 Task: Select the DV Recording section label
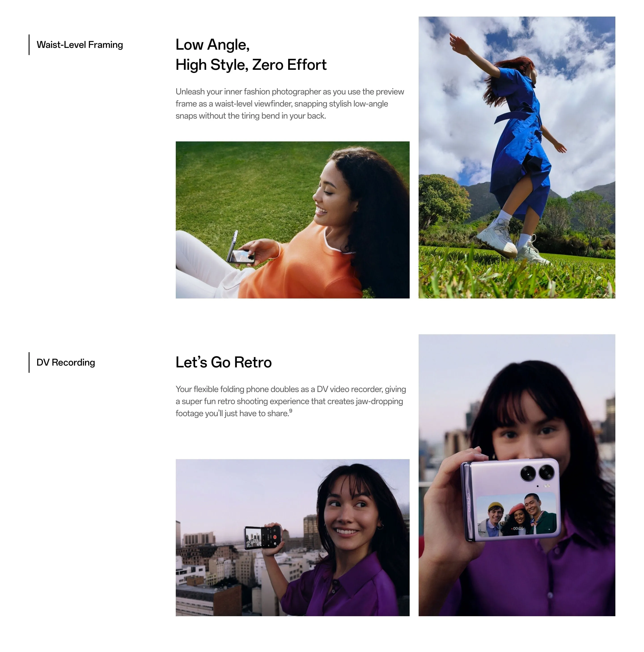click(66, 362)
